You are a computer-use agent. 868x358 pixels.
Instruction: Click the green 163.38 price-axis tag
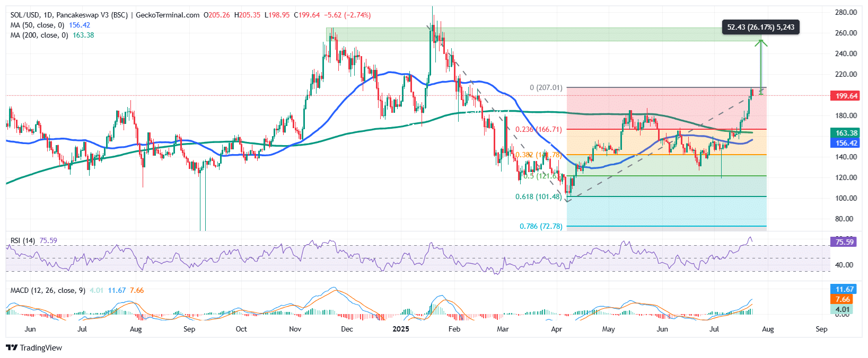click(846, 133)
